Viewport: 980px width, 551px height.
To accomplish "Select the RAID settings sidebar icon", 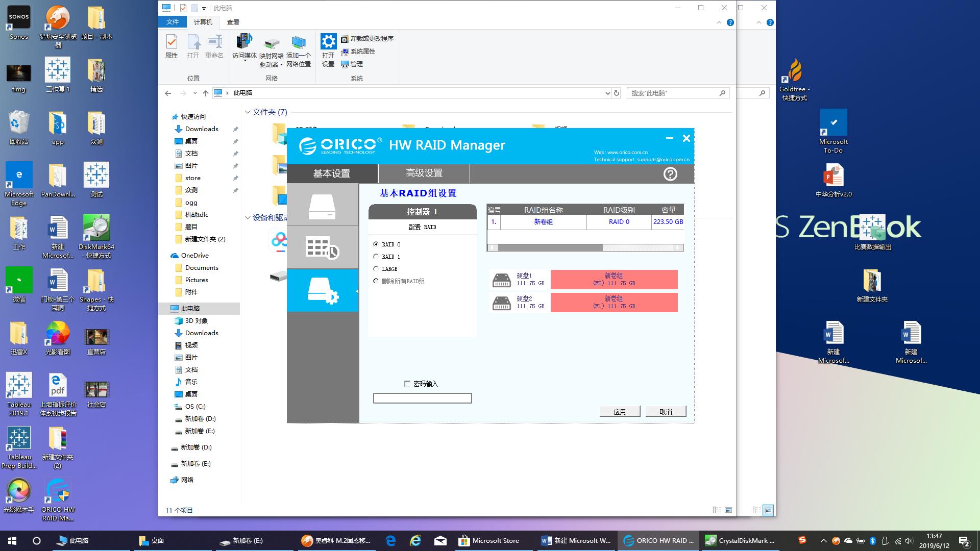I will pos(322,291).
